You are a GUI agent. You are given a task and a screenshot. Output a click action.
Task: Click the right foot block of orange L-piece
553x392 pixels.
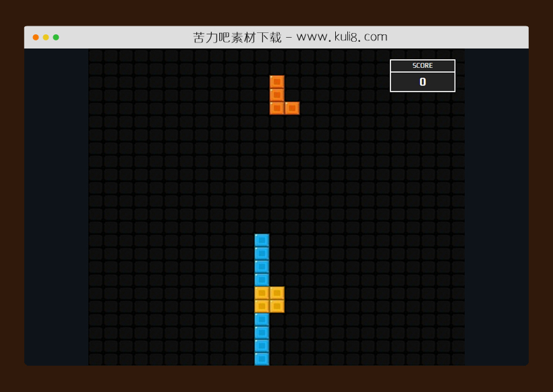(292, 108)
